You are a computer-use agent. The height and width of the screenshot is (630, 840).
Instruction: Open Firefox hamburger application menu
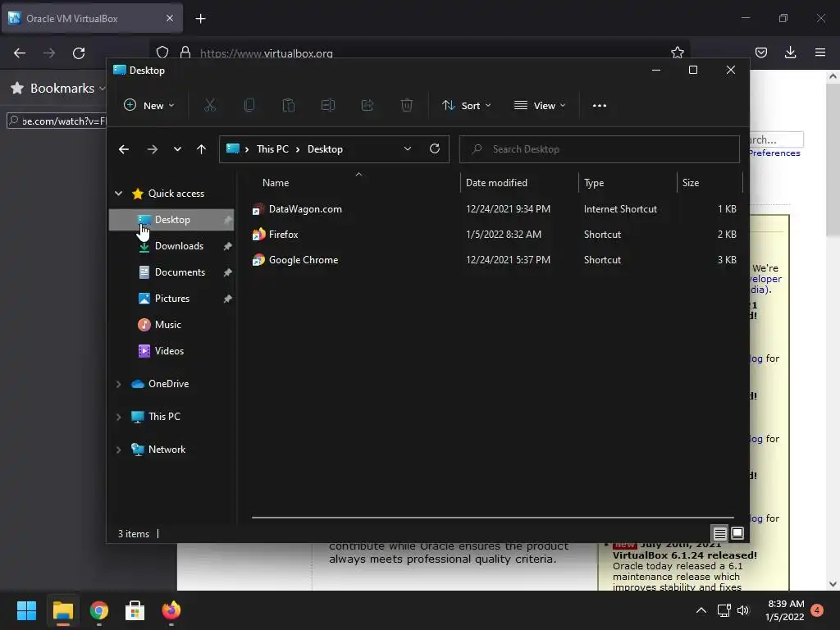tap(820, 52)
